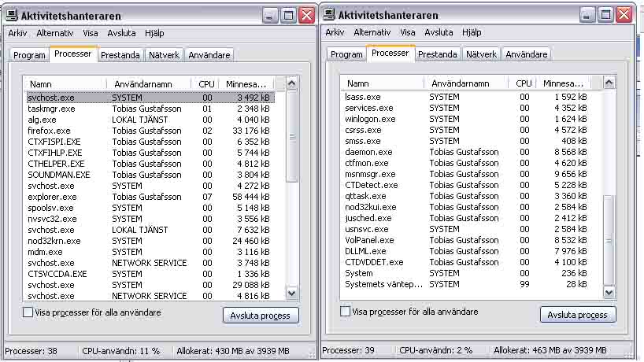Image resolution: width=644 pixels, height=362 pixels.
Task: Click 'Avsluta process' in the left window
Action: point(260,316)
